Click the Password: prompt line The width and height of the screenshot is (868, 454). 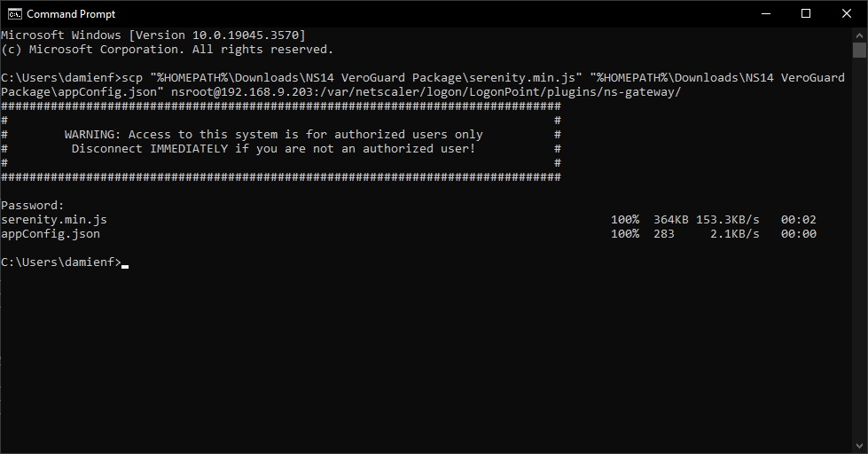point(33,205)
